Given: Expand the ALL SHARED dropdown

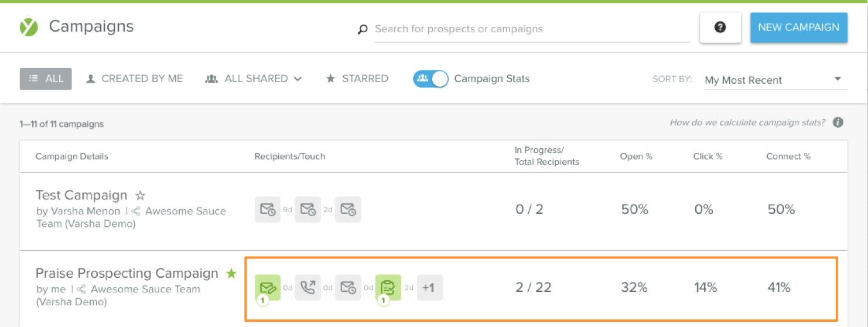Looking at the screenshot, I should pyautogui.click(x=254, y=79).
